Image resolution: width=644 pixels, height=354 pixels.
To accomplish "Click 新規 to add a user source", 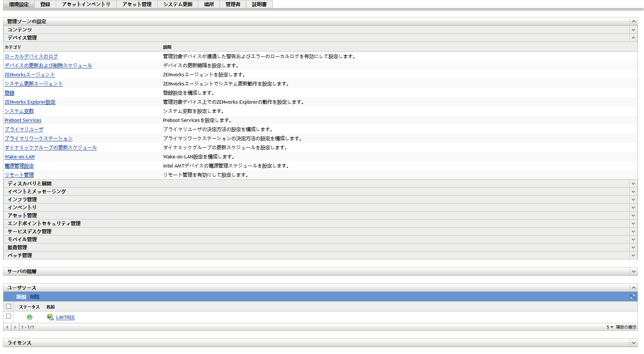I will click(21, 297).
